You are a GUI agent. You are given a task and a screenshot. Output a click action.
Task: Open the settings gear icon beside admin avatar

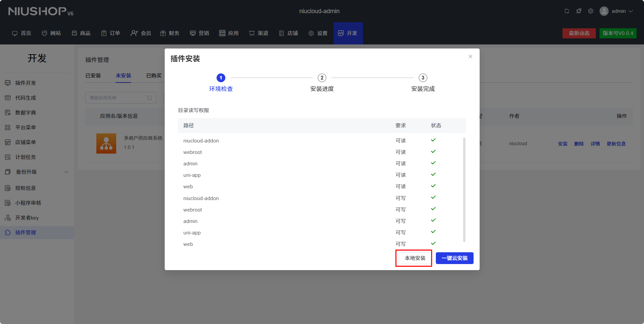coord(591,11)
